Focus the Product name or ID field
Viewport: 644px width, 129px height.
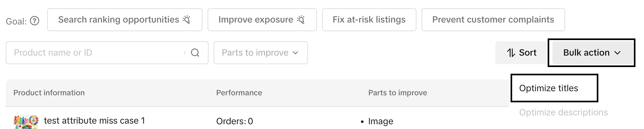pos(95,53)
